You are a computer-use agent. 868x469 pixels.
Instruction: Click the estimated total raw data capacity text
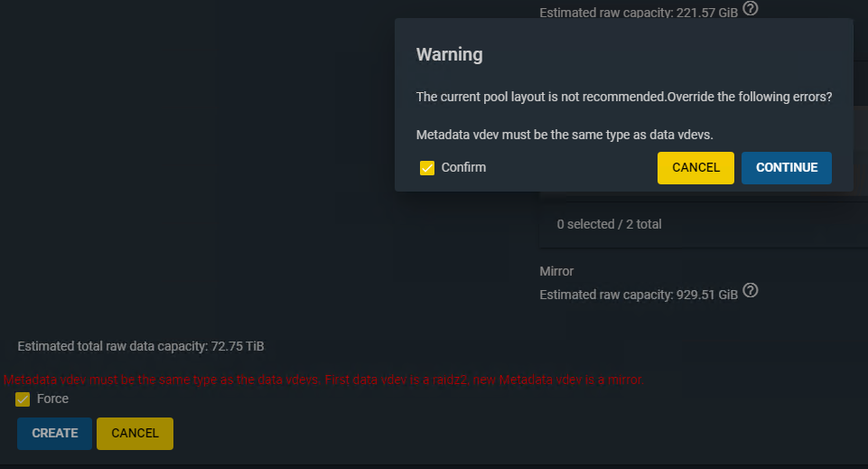pos(141,346)
